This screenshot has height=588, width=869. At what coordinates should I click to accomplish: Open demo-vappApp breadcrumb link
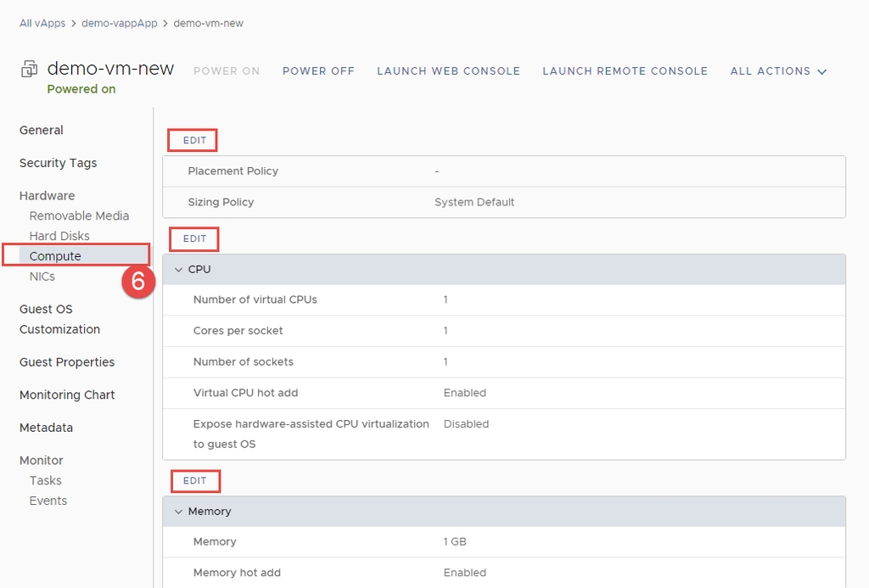pyautogui.click(x=120, y=23)
